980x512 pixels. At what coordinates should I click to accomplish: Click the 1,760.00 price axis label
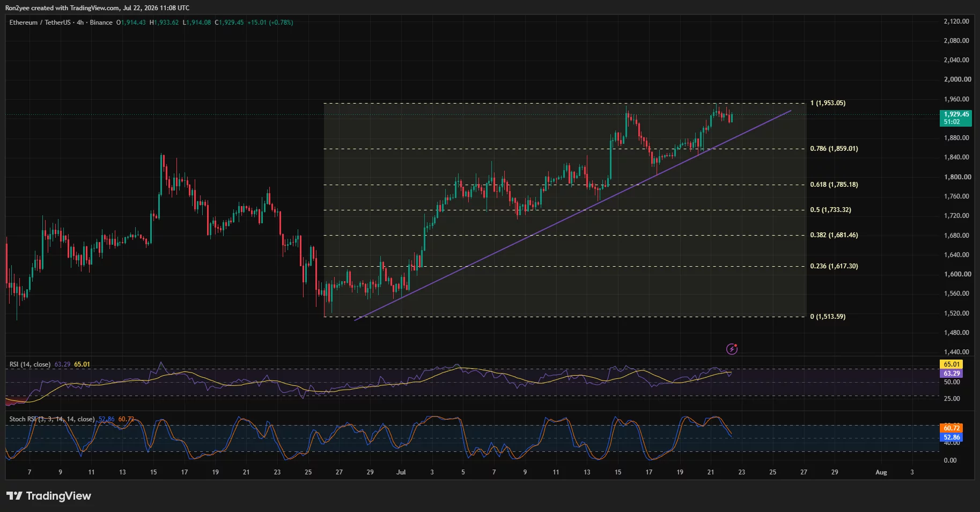(956, 196)
